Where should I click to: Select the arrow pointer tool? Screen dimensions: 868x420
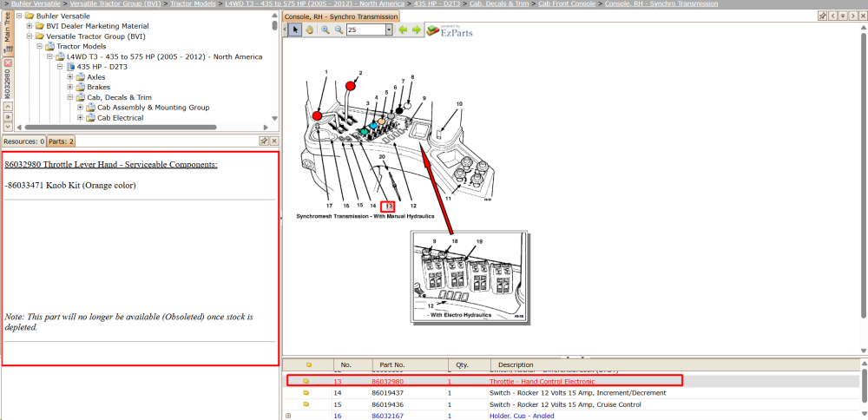294,30
